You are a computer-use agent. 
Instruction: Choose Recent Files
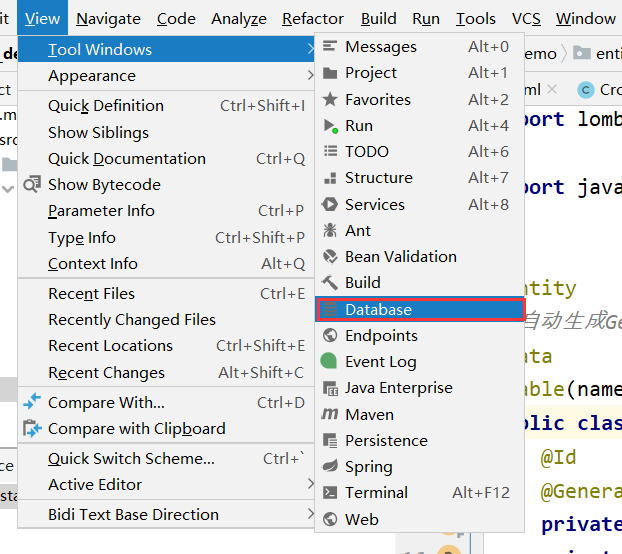166,294
